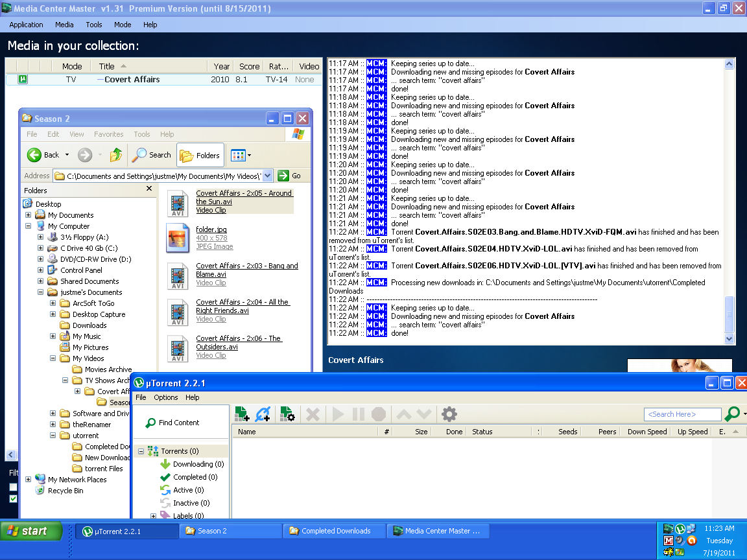Image resolution: width=747 pixels, height=560 pixels.
Task: Collapse Torrents (0) tree in µTorrent
Action: coord(141,451)
